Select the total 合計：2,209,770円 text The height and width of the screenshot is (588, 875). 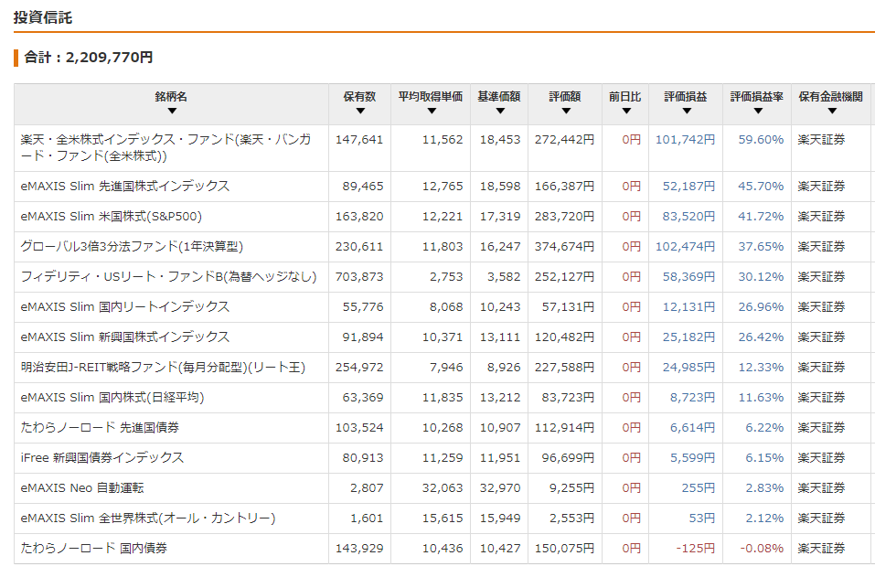[88, 57]
